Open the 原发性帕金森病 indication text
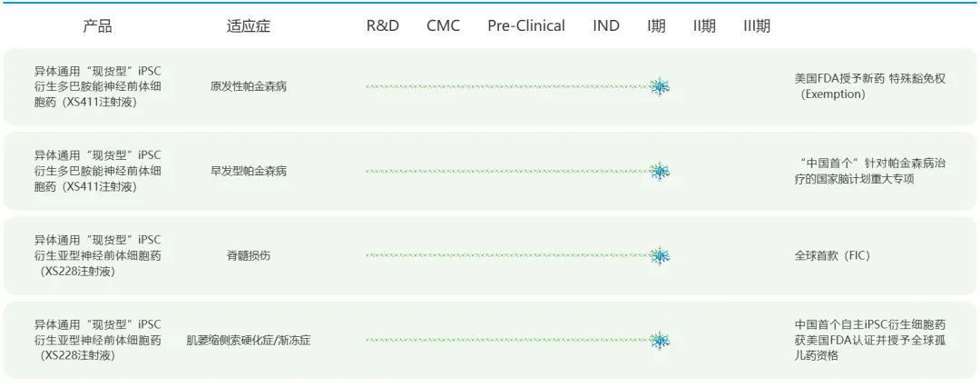The height and width of the screenshot is (387, 980). pos(248,87)
